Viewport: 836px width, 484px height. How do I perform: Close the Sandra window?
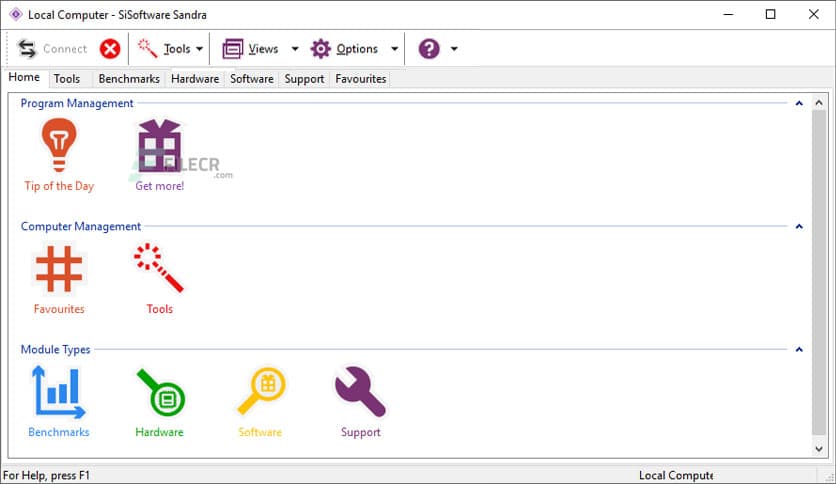click(814, 14)
